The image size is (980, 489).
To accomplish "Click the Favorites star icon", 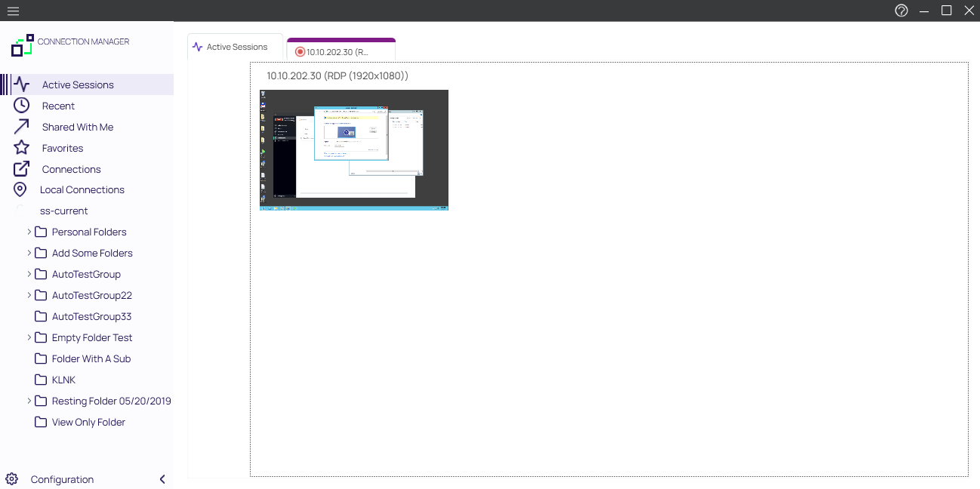I will [21, 148].
